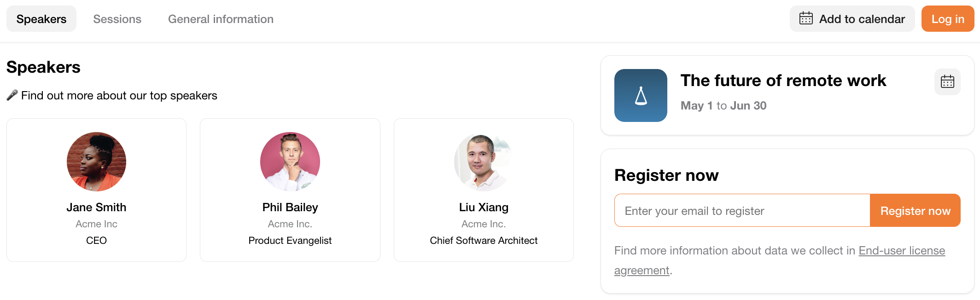Screen dimensions: 980x300
Task: Click the microphone emoji under Speakers heading
Action: (12, 95)
